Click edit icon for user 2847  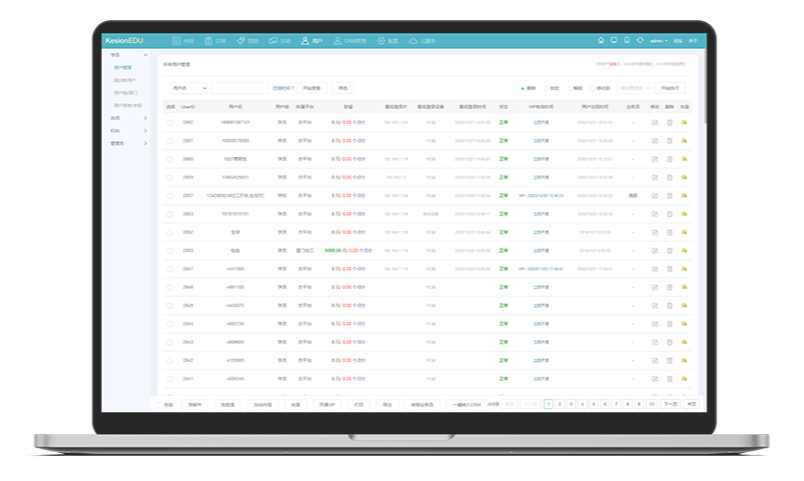coord(655,269)
